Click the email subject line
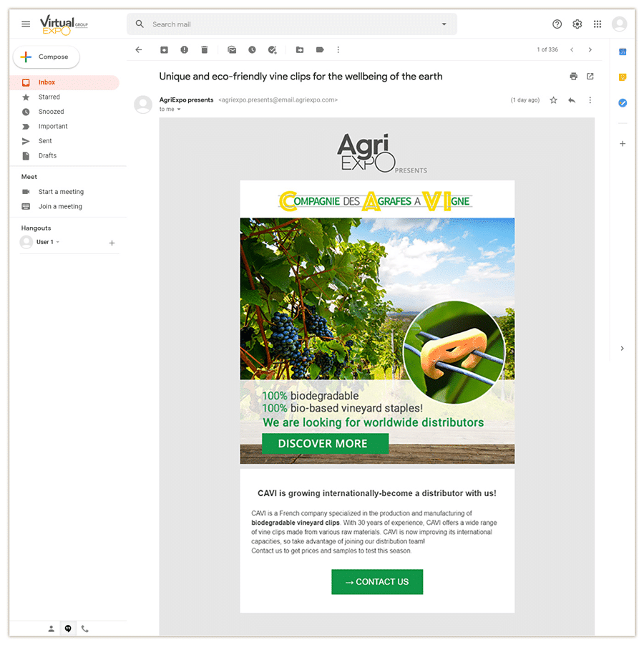Screen dimensions: 644x645 click(301, 77)
